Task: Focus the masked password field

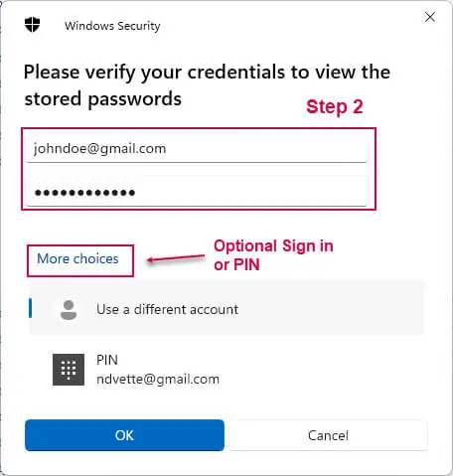Action: click(197, 192)
